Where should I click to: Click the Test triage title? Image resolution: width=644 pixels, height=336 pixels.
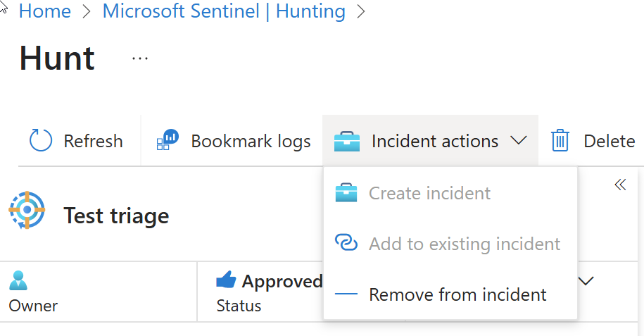coord(116,216)
